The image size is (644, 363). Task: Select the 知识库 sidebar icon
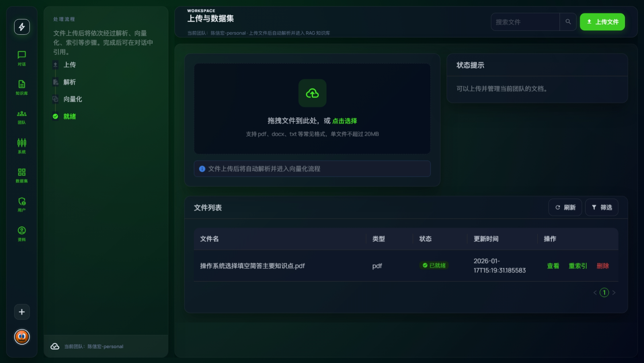[22, 87]
